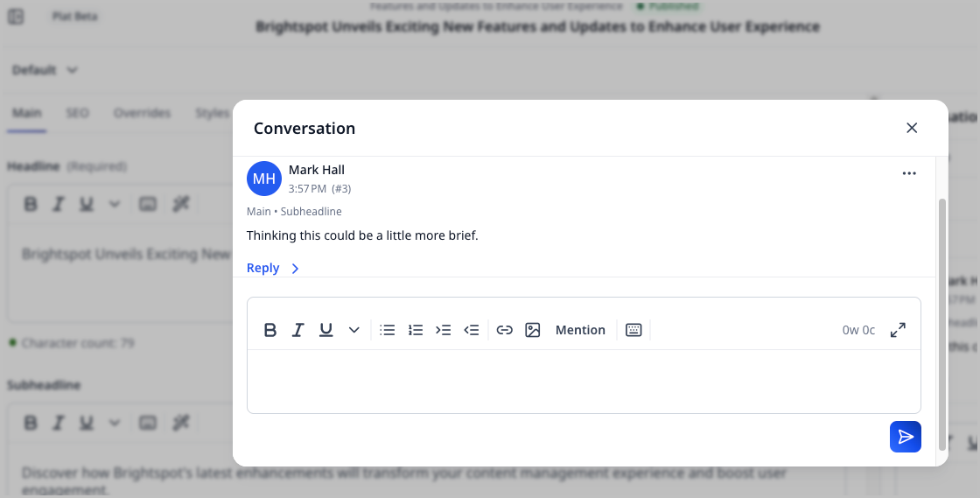Reply to Mark Hall's comment
This screenshot has width=980, height=498.
click(263, 268)
